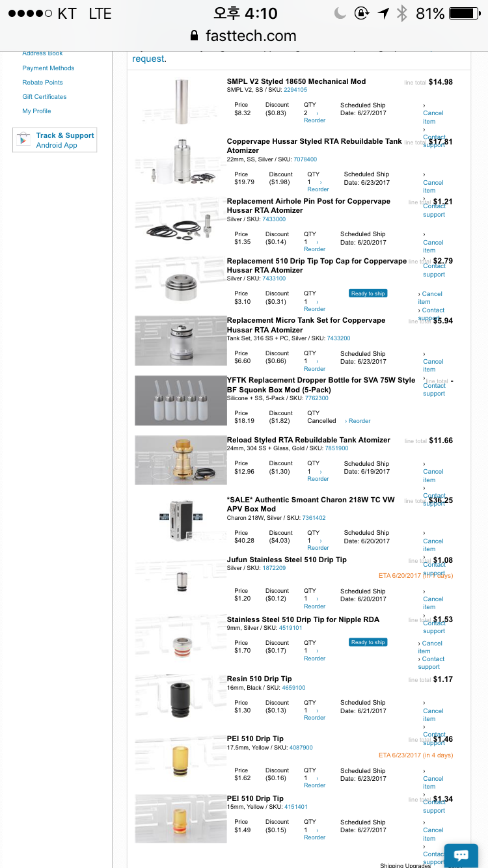View the gold Reload RTA product photo
Screen dimensions: 488x868
click(180, 459)
